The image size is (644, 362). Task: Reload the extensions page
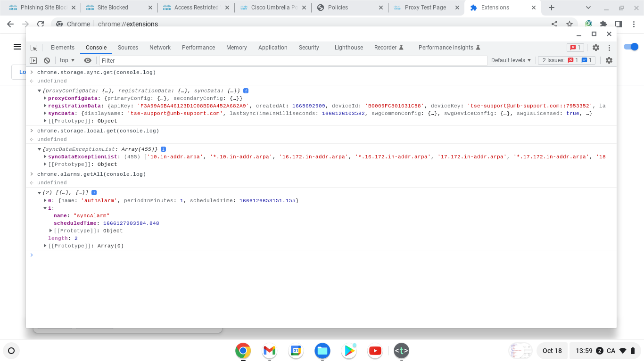point(41,24)
